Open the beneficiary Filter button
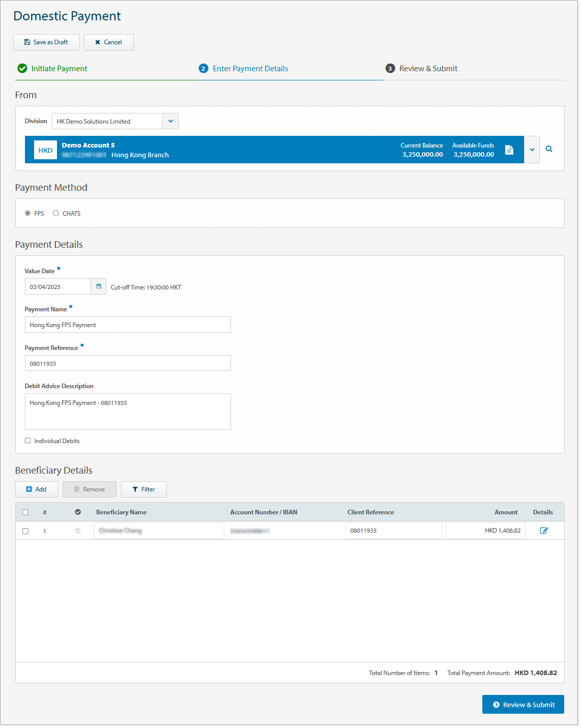The image size is (581, 728). 143,489
